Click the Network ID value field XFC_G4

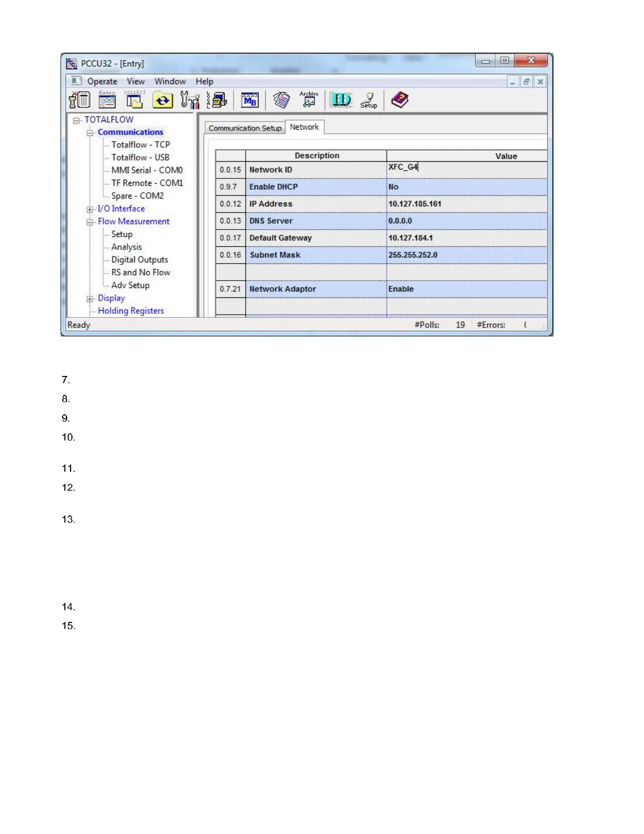[x=467, y=170]
